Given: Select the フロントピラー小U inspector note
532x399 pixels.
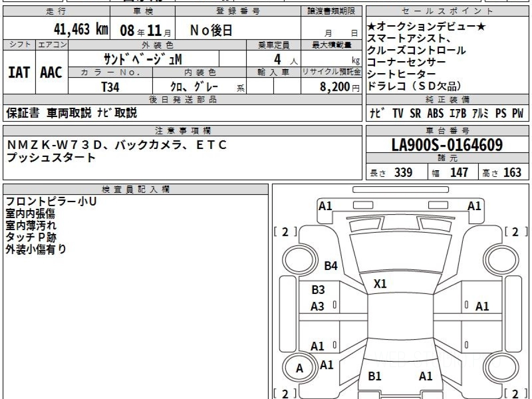Looking at the screenshot, I should 51,202.
